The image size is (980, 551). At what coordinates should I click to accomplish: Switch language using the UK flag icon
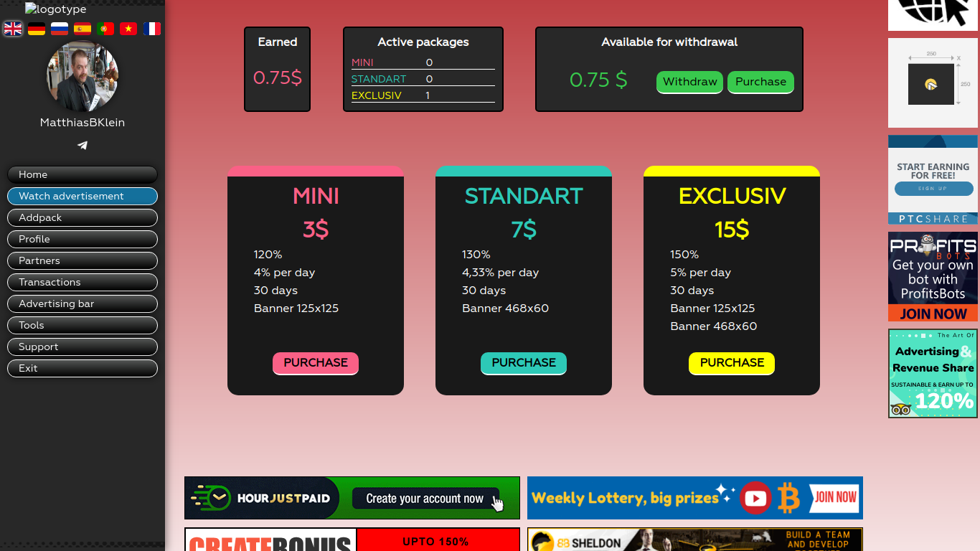click(x=13, y=29)
